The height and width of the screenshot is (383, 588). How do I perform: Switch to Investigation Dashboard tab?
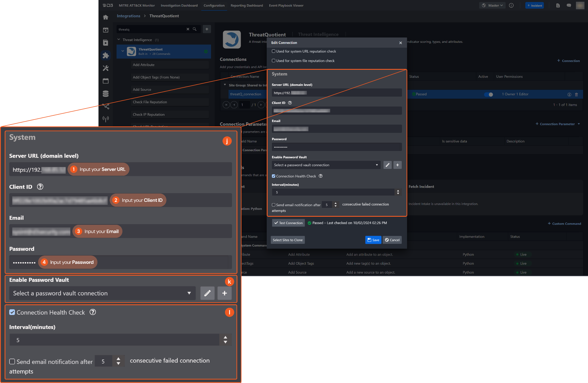[179, 5]
